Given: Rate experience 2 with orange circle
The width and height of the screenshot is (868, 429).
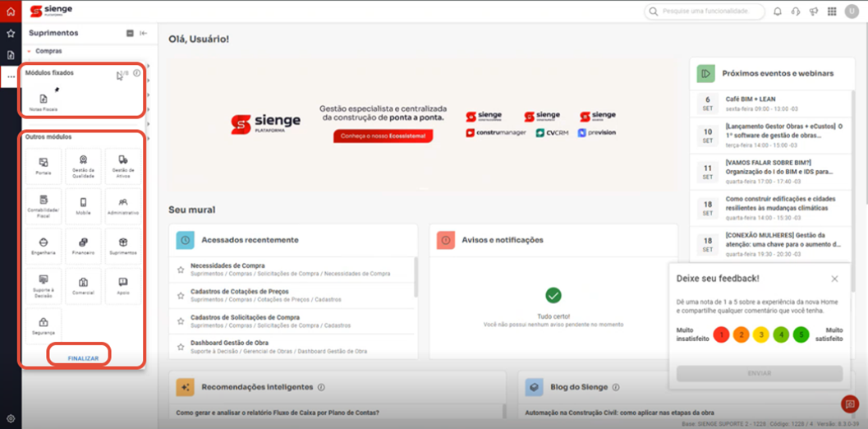Looking at the screenshot, I should tap(742, 334).
